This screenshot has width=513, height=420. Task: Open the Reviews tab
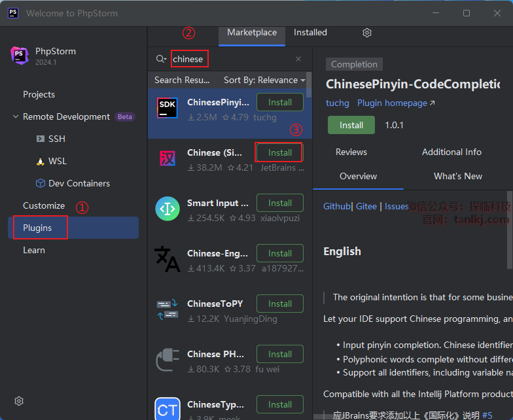coord(351,152)
